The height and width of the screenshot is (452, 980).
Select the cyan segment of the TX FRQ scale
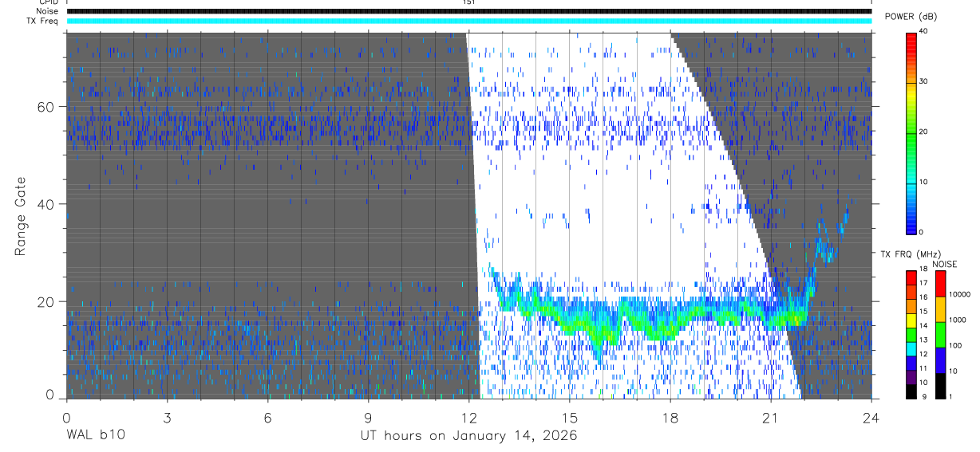click(911, 349)
